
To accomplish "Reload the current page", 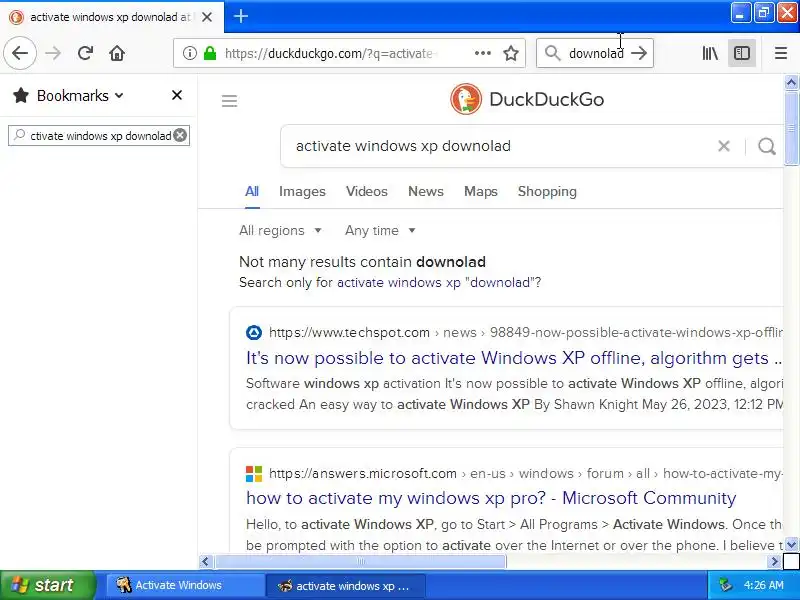I will tap(85, 53).
